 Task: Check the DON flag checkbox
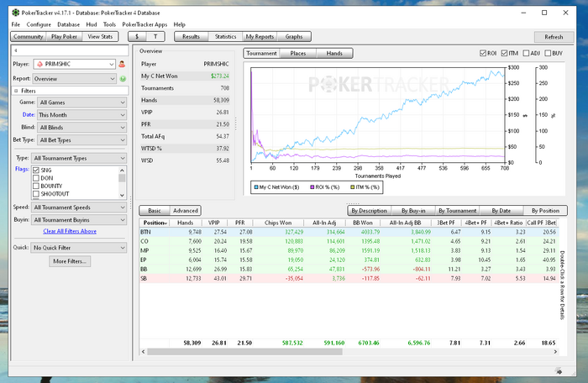pos(36,178)
